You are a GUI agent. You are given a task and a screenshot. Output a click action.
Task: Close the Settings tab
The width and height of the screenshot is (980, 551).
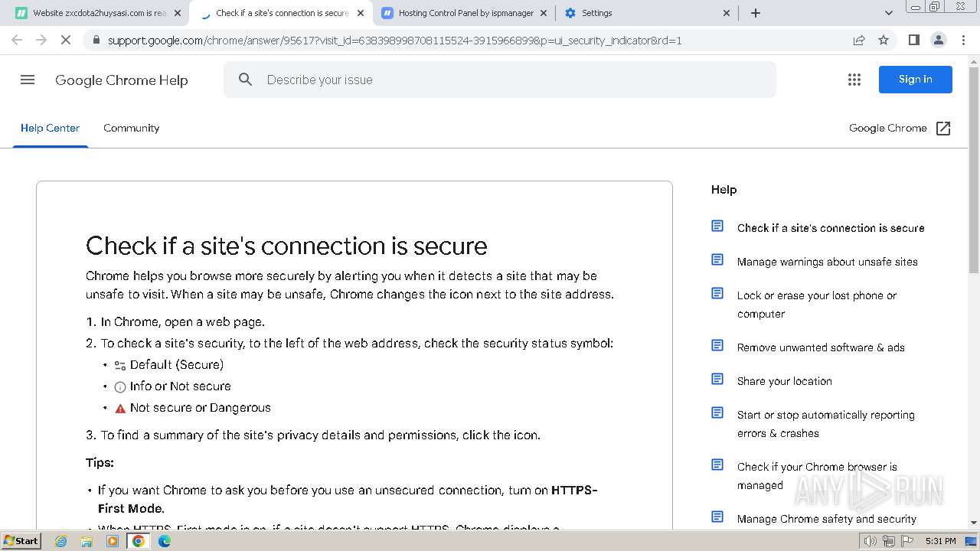727,13
